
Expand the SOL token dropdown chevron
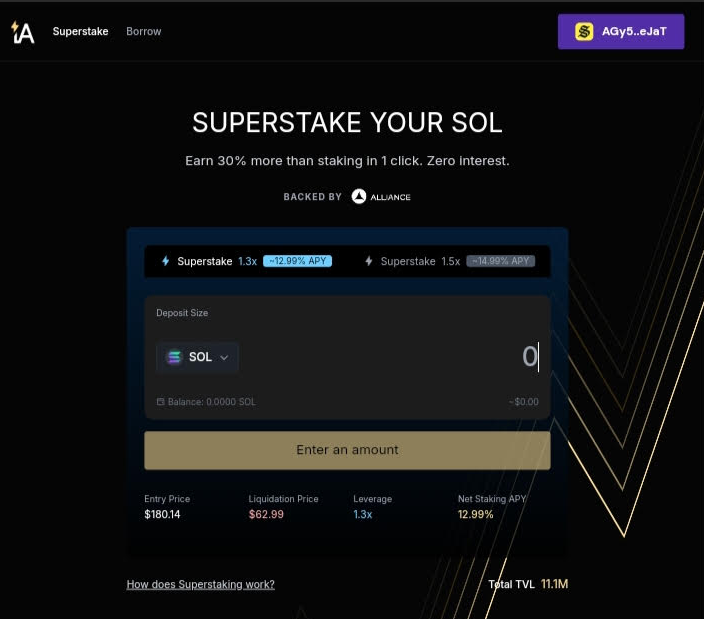(x=224, y=357)
